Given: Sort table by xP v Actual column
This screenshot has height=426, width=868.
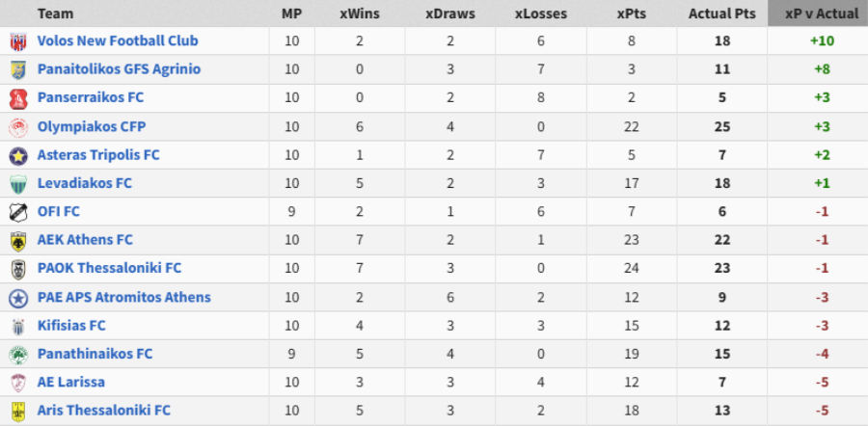Looking at the screenshot, I should click(821, 14).
